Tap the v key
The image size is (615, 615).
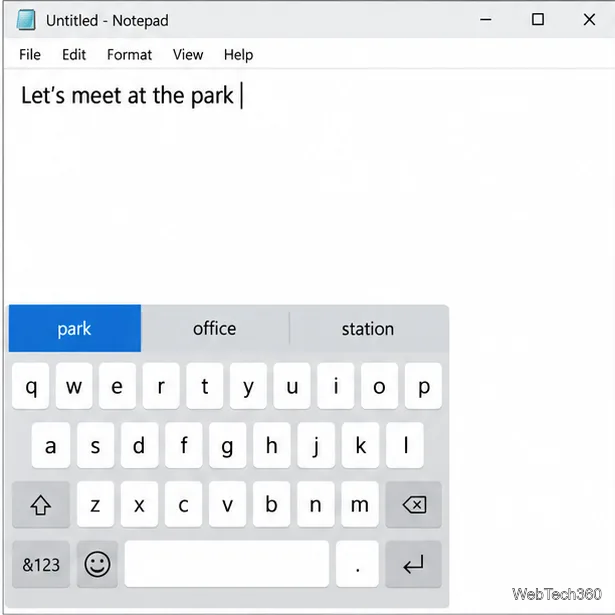pyautogui.click(x=227, y=505)
